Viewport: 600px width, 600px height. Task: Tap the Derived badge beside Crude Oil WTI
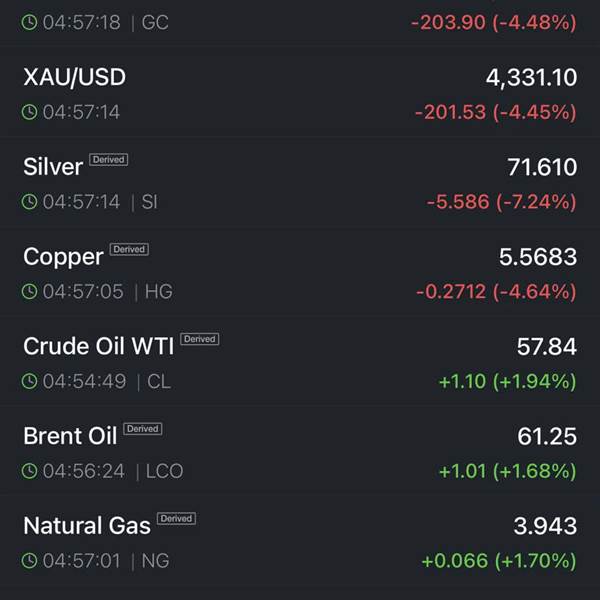(199, 339)
